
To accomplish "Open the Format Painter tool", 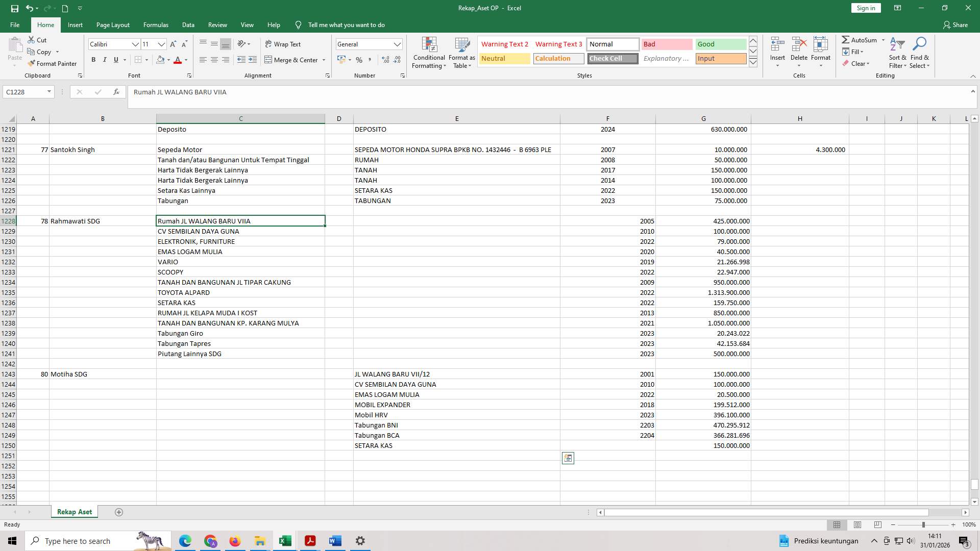I will pyautogui.click(x=53, y=63).
